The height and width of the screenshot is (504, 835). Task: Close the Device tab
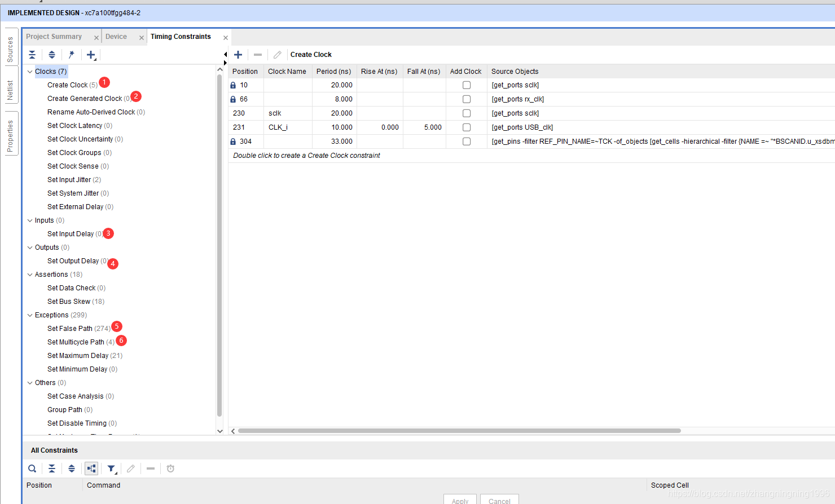point(142,38)
